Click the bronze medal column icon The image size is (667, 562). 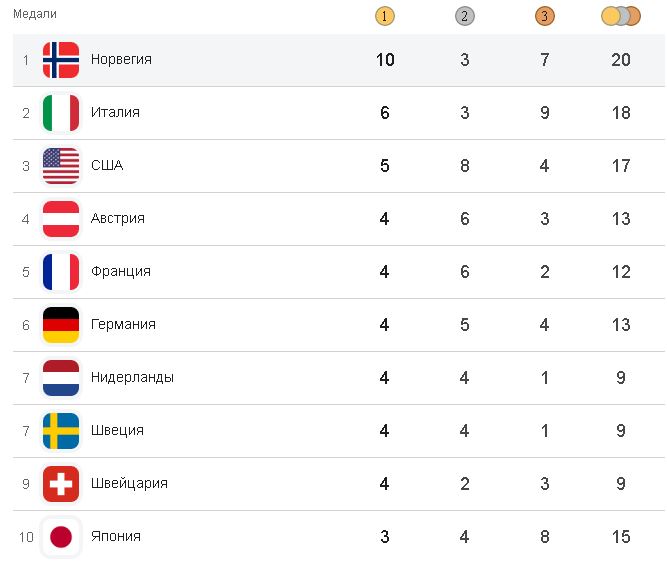544,15
